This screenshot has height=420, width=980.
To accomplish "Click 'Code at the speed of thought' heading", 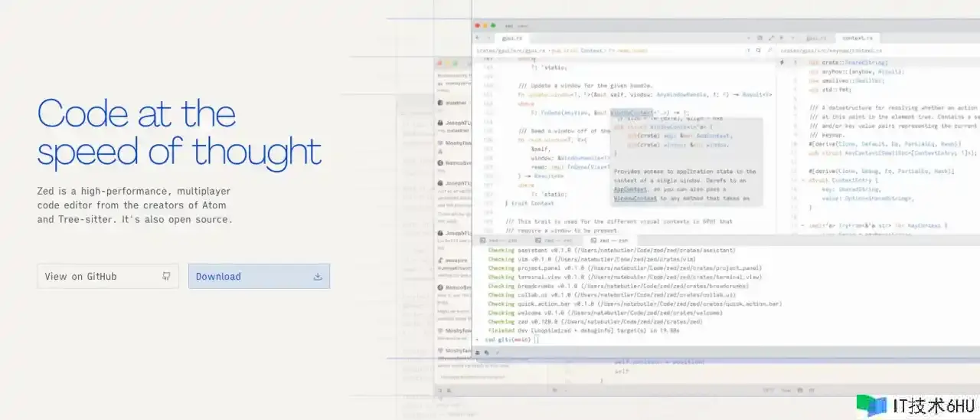I will click(x=180, y=131).
